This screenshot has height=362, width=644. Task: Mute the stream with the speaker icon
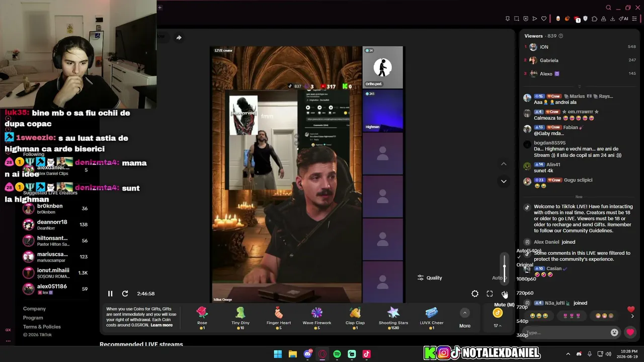(x=504, y=294)
